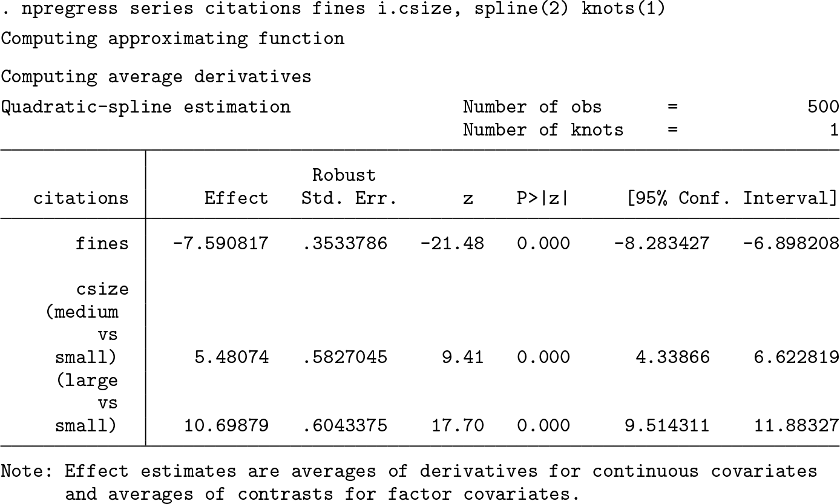Click the Number of knots value 1
This screenshot has width=840, height=504.
click(834, 130)
